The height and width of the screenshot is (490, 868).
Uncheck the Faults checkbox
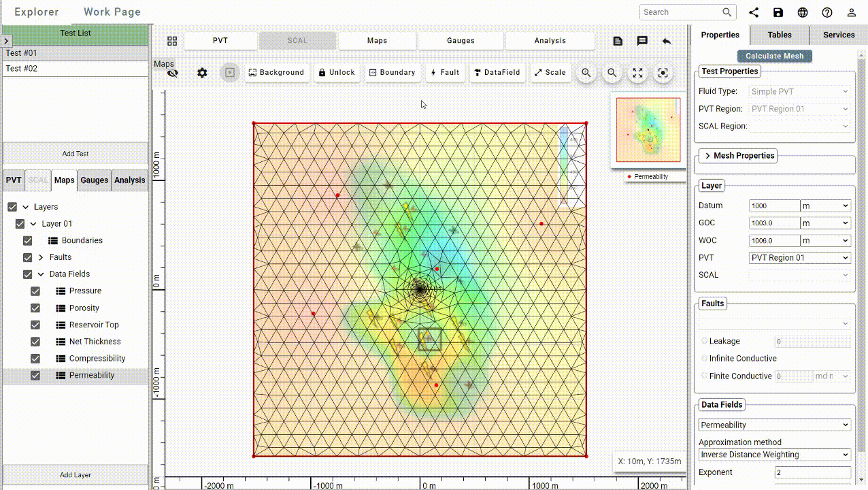pos(28,257)
